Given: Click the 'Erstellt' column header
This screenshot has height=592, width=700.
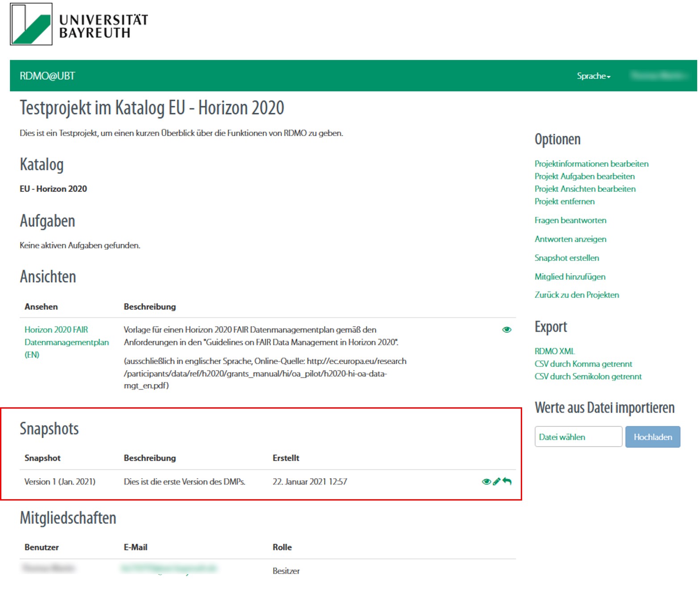Looking at the screenshot, I should 286,458.
